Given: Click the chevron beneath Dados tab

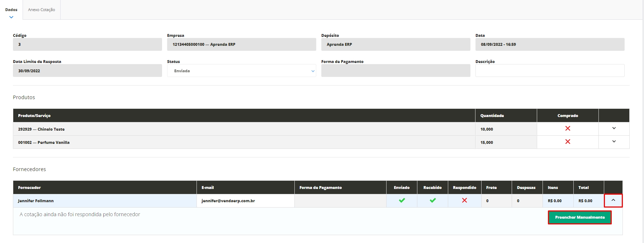Looking at the screenshot, I should click(x=11, y=17).
